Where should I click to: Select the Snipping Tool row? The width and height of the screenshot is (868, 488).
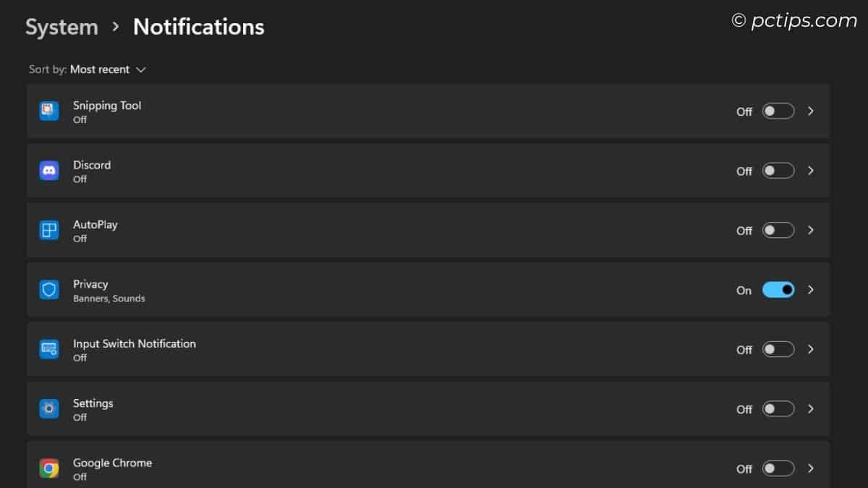coord(362,111)
